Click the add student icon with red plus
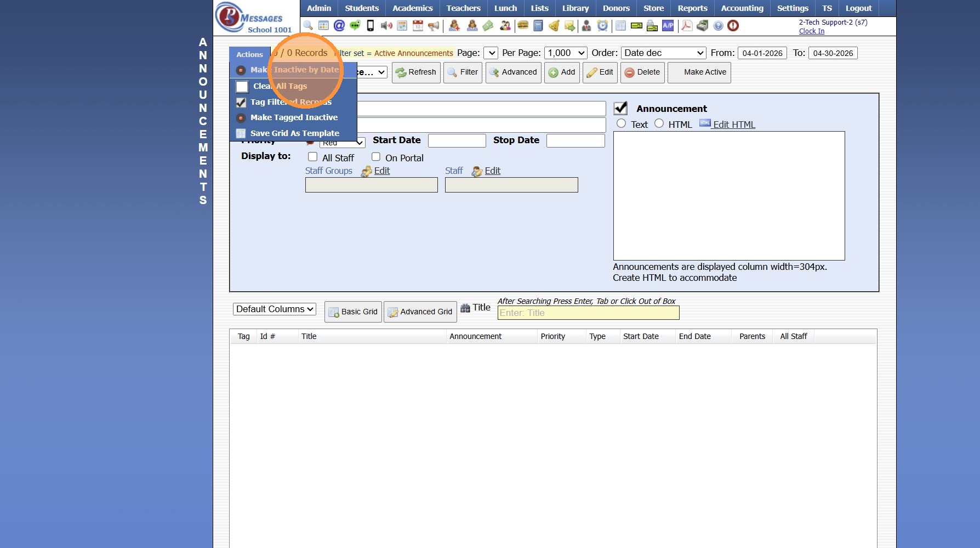The height and width of the screenshot is (548, 980). tap(454, 26)
